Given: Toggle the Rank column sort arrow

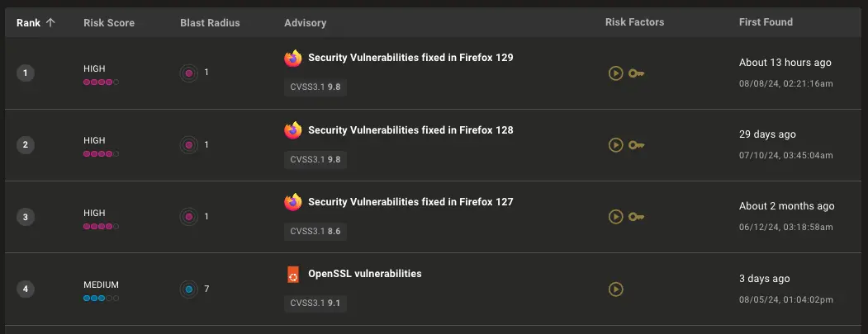Looking at the screenshot, I should pos(50,22).
